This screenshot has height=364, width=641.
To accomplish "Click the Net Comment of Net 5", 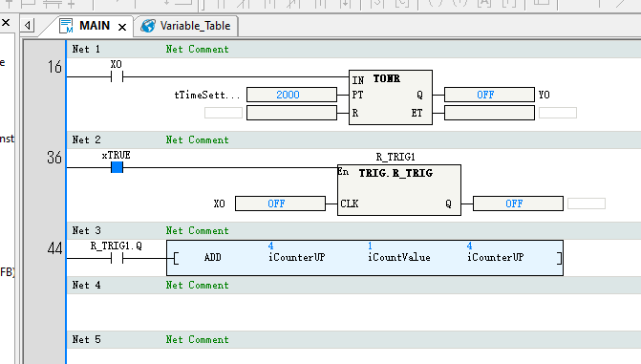I will click(198, 339).
